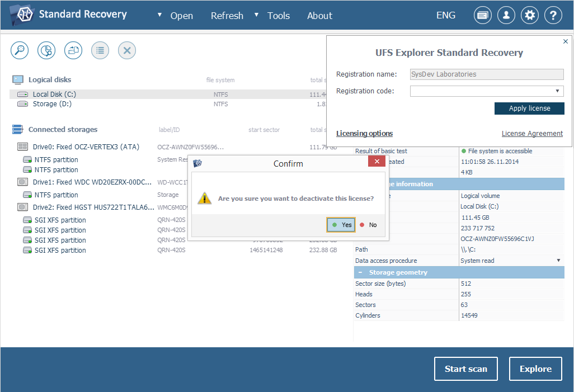The height and width of the screenshot is (392, 574).
Task: Click the Drive0 OCZ-VERTEX3 SSD icon
Action: 23,147
